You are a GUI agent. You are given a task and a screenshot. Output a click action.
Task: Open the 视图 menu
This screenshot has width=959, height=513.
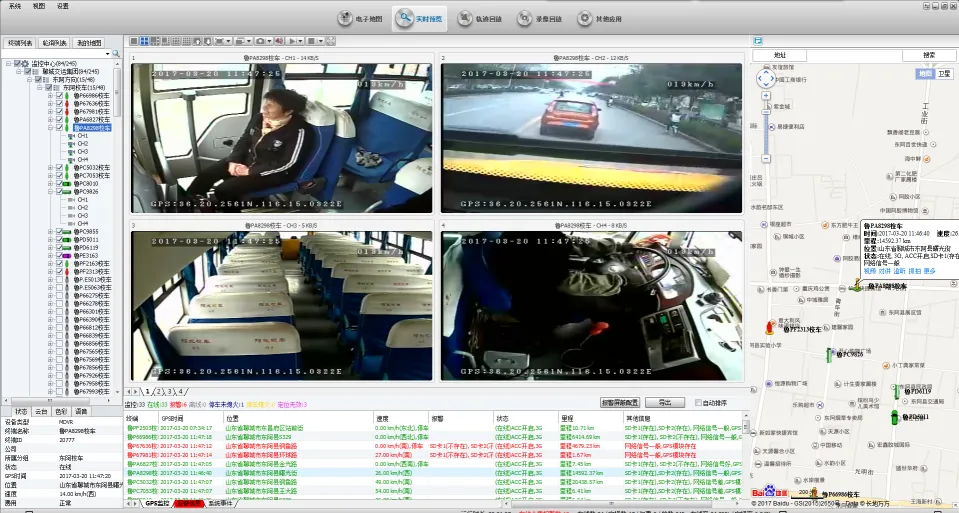click(x=39, y=6)
